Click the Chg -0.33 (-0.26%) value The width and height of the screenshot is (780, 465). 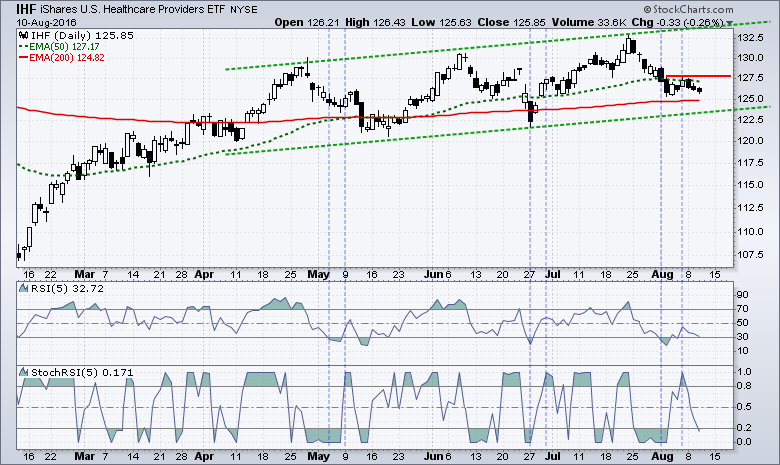tap(678, 22)
